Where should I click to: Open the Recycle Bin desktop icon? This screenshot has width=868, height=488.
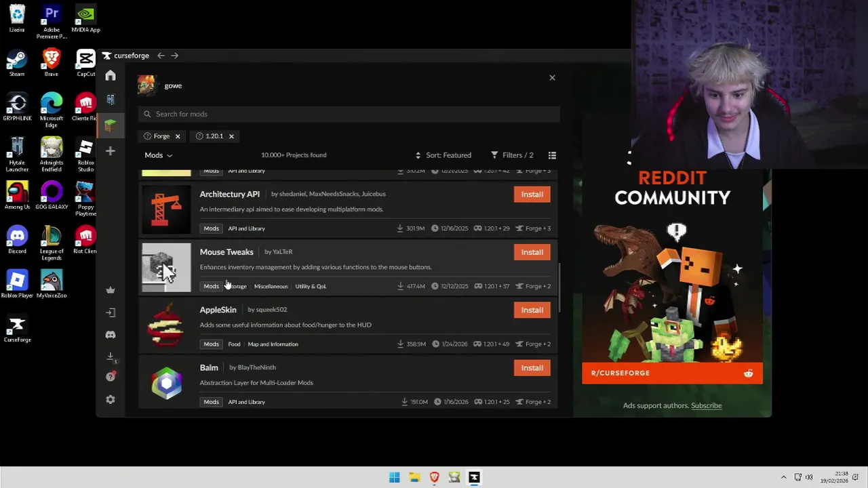[17, 19]
